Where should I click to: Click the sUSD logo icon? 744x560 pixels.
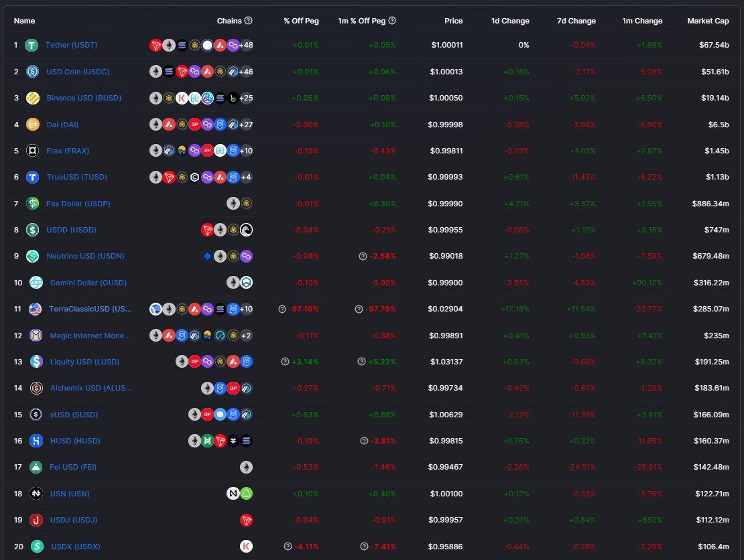click(36, 415)
